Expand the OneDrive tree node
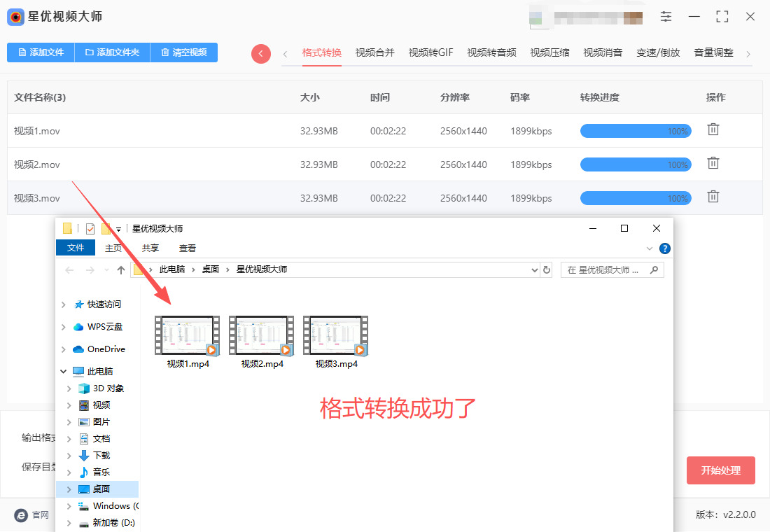Image resolution: width=770 pixels, height=532 pixels. point(64,349)
